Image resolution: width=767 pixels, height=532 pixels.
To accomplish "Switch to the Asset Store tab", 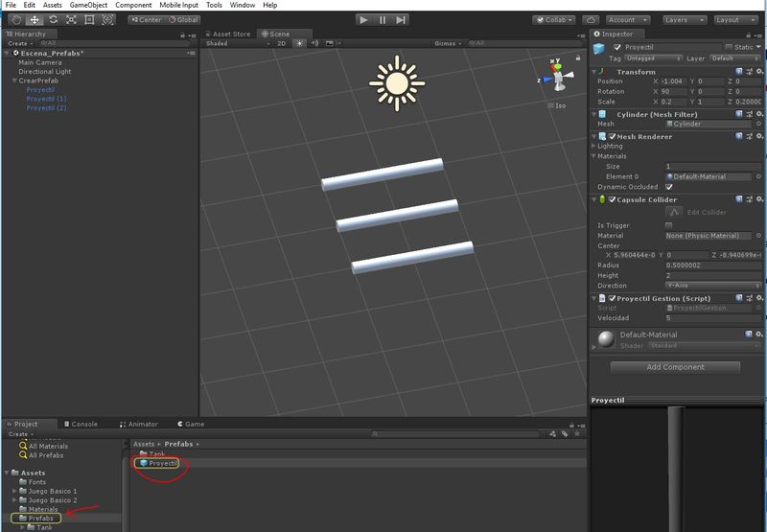I will tap(228, 34).
